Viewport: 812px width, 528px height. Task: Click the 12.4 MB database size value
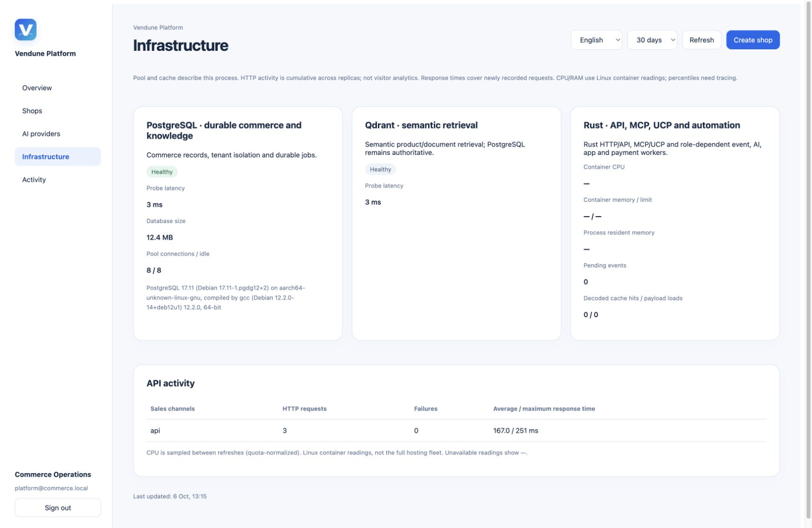160,238
